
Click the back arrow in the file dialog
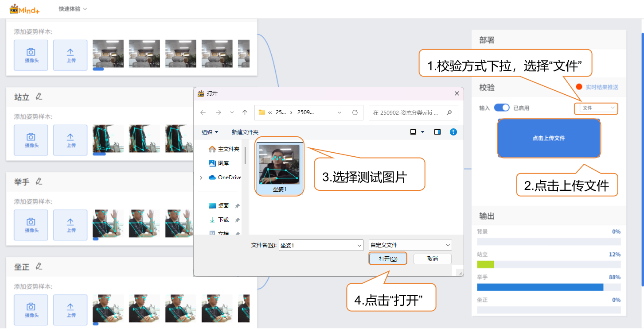[203, 112]
